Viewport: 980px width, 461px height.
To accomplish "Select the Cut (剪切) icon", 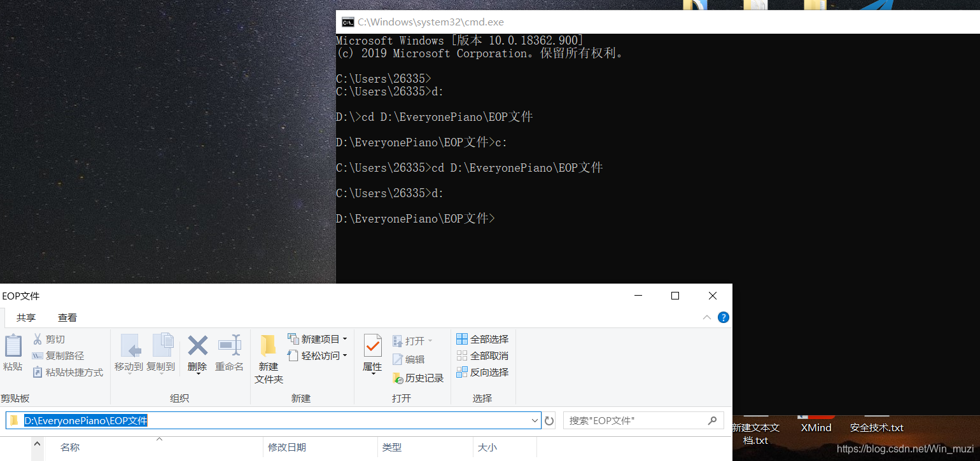I will click(x=38, y=339).
